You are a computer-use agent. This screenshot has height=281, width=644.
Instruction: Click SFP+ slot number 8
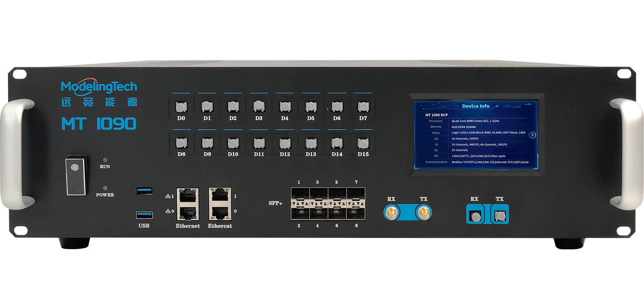pos(356,212)
